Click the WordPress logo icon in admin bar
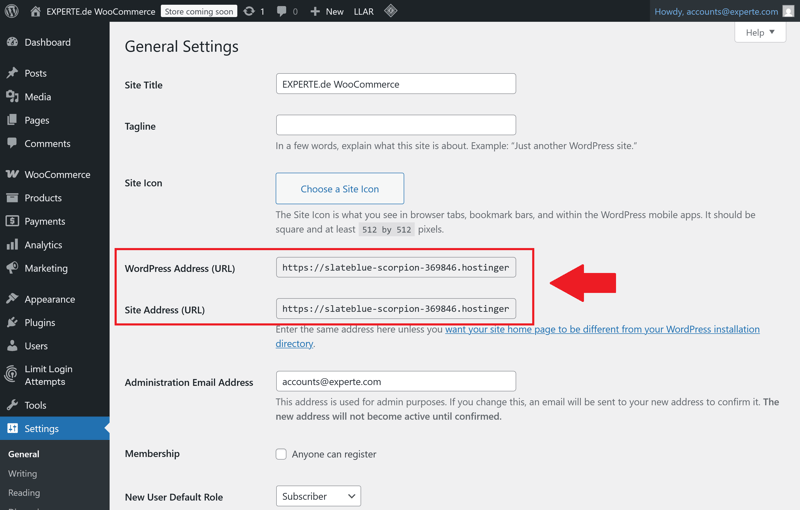The height and width of the screenshot is (510, 800). [12, 11]
